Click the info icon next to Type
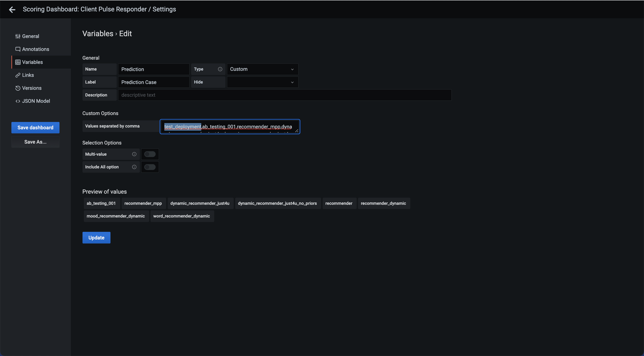The width and height of the screenshot is (644, 356). click(220, 69)
